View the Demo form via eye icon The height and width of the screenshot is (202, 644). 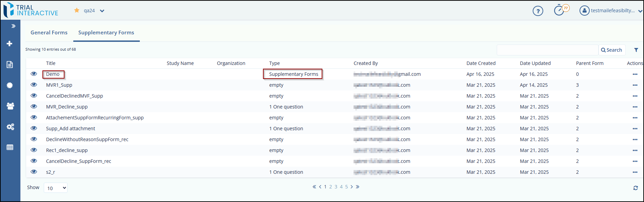[34, 74]
